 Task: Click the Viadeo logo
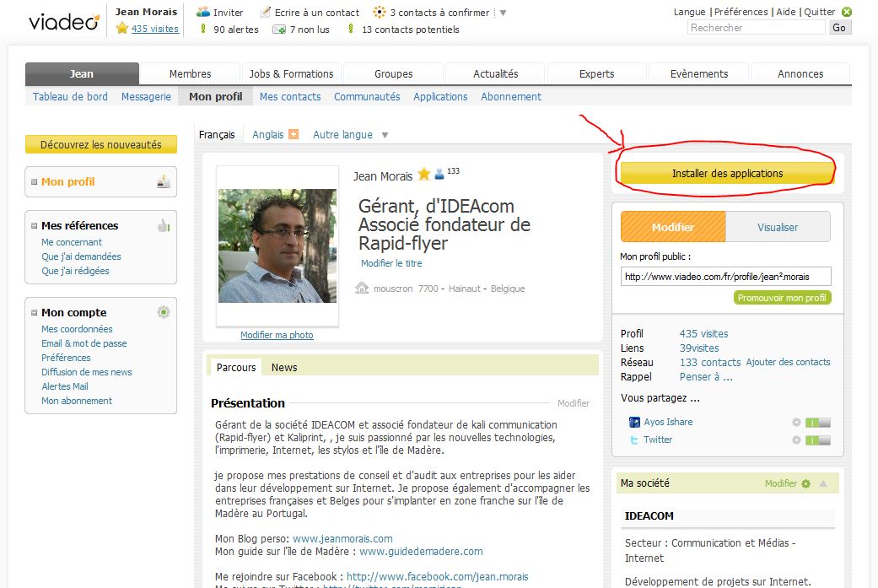coord(64,21)
